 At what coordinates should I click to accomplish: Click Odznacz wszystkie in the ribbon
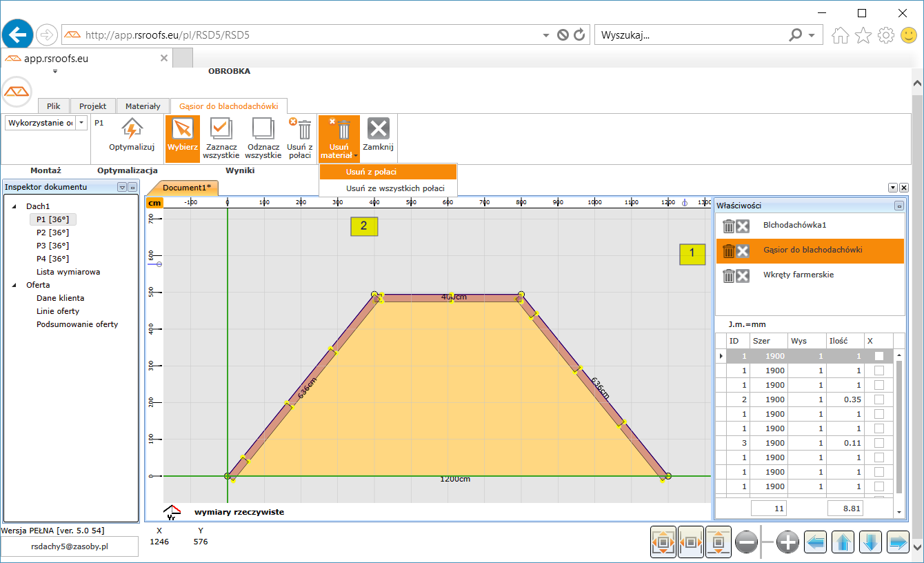click(263, 129)
